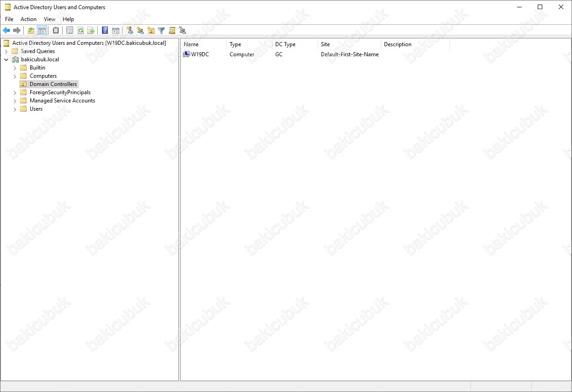The height and width of the screenshot is (392, 572).
Task: Click the Builtin folder icon
Action: pos(24,68)
